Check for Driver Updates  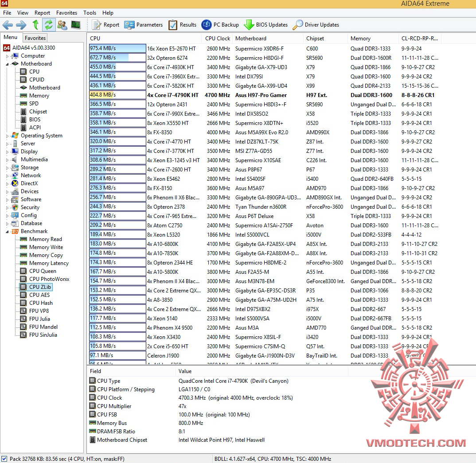click(x=316, y=25)
